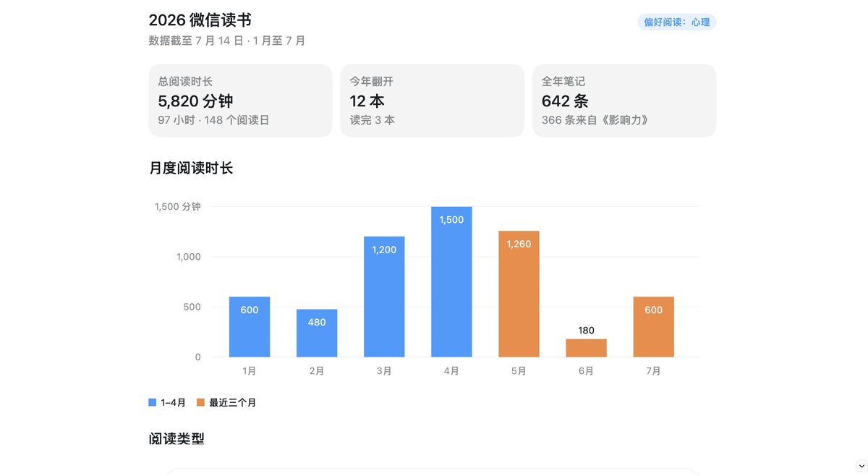Select the small 6月 bar showing 180
868x476 pixels.
click(x=586, y=348)
